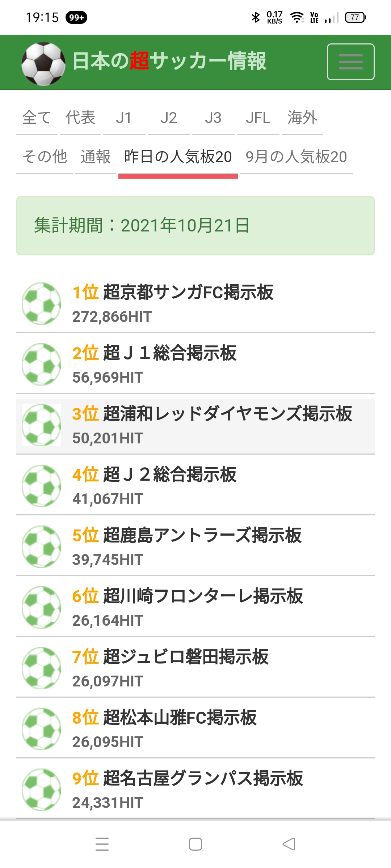Tap the ball icon beside 1位 Kyoto Sanga

tap(41, 303)
